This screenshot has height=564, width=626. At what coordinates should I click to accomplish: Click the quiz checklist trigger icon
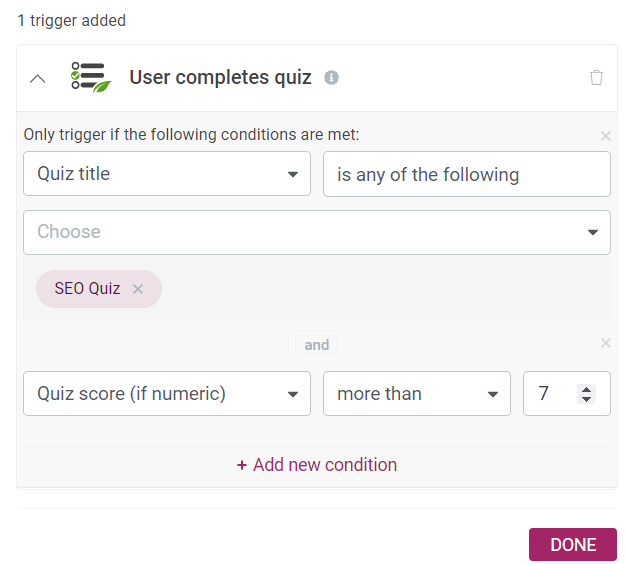[x=90, y=78]
